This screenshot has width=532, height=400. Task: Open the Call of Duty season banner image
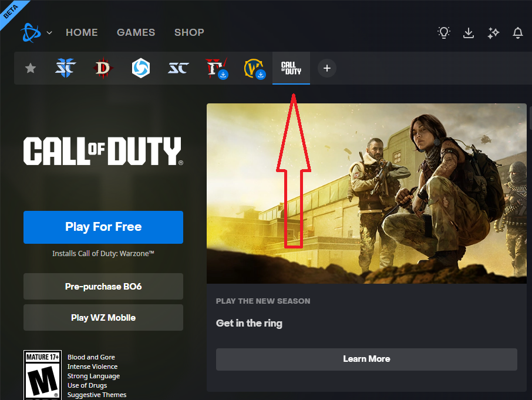[x=366, y=193]
